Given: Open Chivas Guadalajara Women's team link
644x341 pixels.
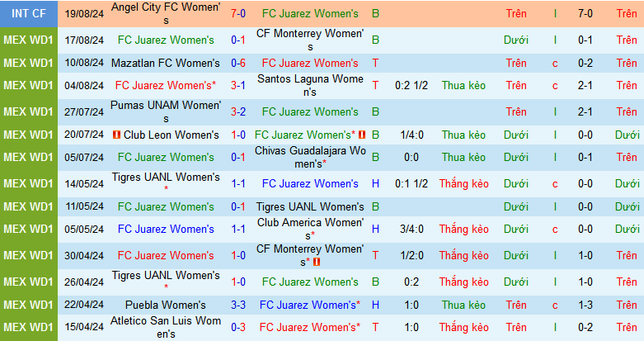Looking at the screenshot, I should 309,157.
